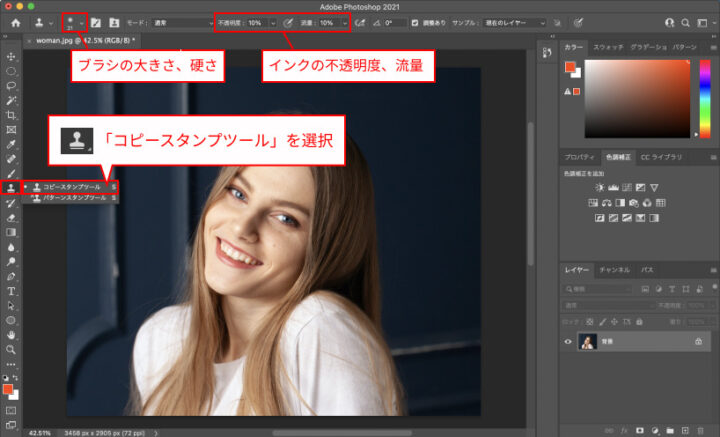Switch to the プロパティ tab

(x=579, y=157)
